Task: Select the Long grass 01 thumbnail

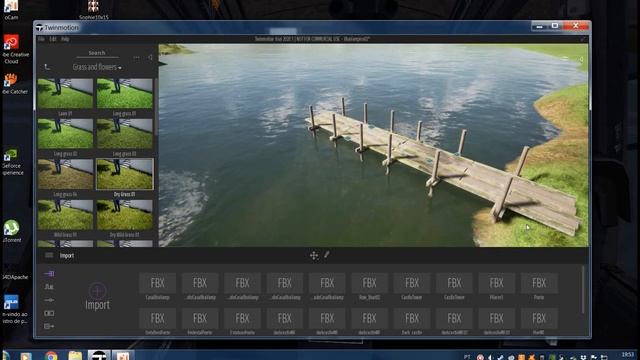Action: [x=124, y=93]
